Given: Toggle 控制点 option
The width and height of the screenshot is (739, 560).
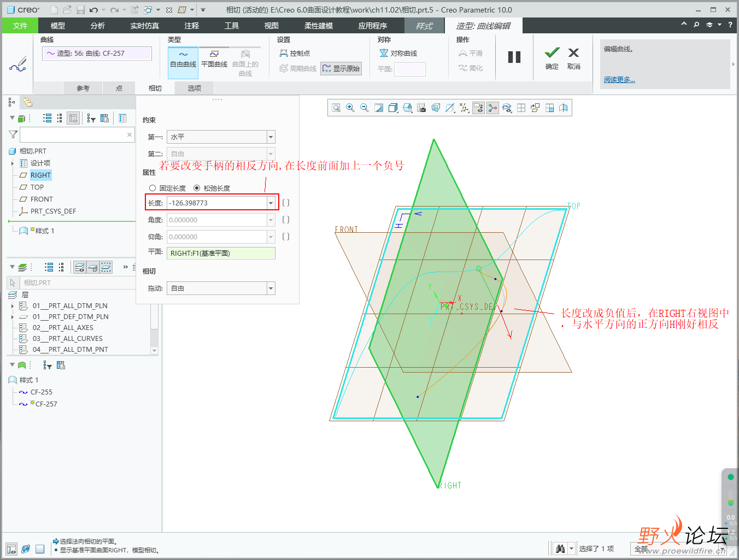Looking at the screenshot, I should click(295, 53).
